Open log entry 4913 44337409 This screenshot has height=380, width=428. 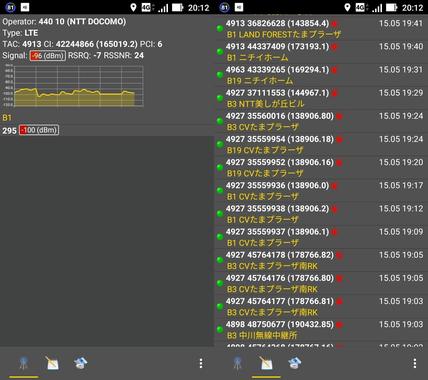(321, 52)
